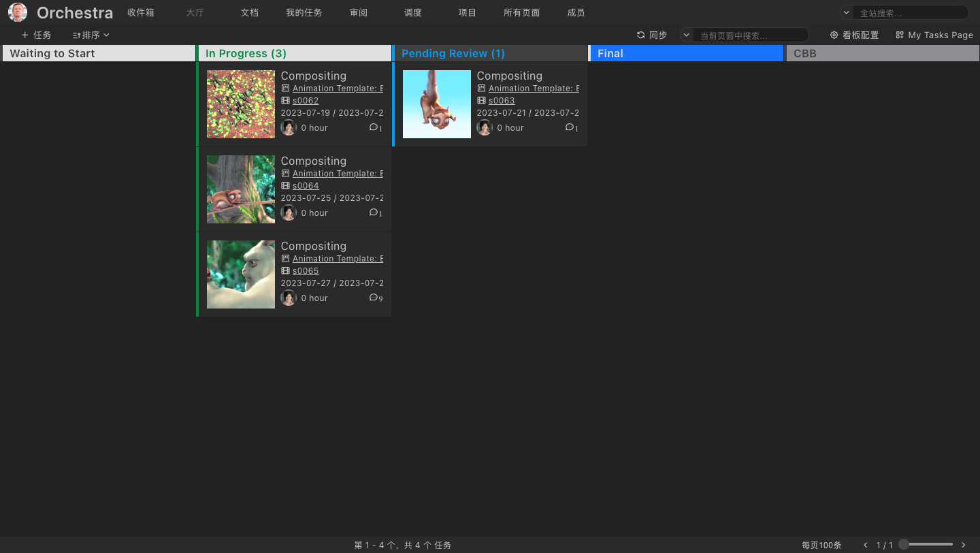
Task: Click assignee avatar on s0064 card
Action: [289, 212]
